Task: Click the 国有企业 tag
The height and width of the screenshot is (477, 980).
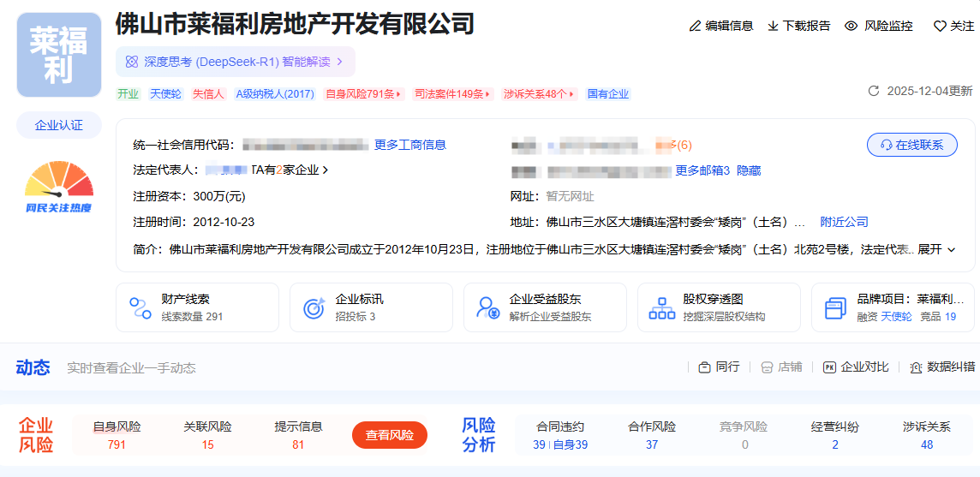Action: [x=608, y=94]
